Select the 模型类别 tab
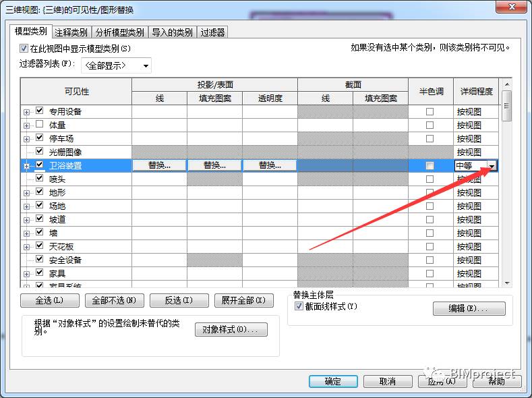The width and height of the screenshot is (532, 398). (30, 31)
